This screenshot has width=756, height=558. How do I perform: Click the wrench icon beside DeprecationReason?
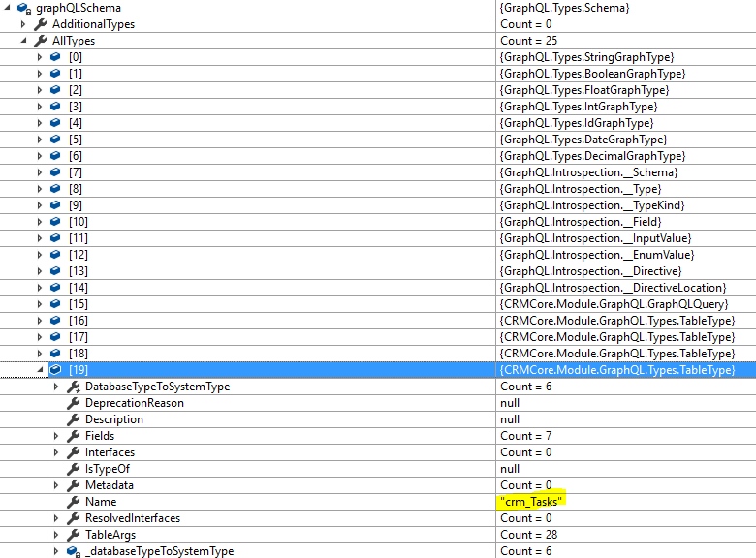point(74,403)
